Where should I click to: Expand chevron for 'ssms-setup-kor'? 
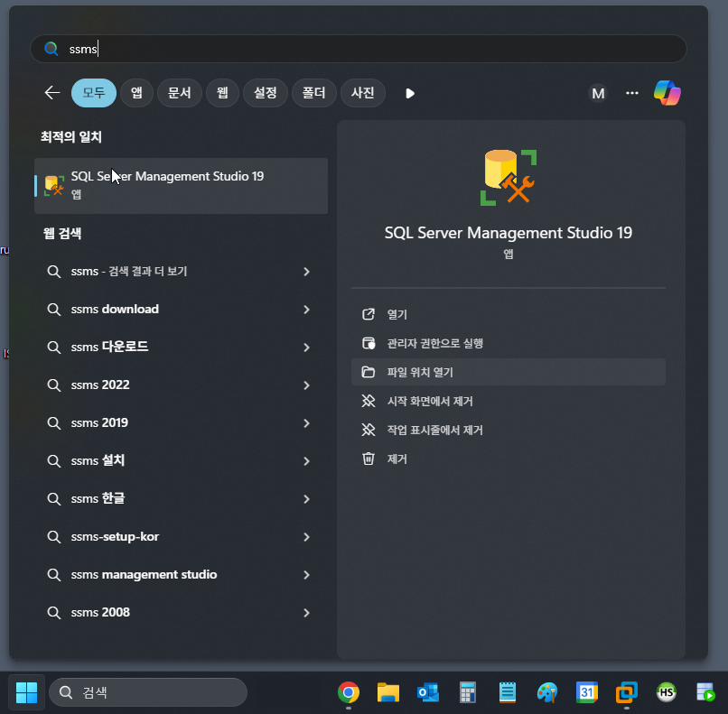click(306, 537)
